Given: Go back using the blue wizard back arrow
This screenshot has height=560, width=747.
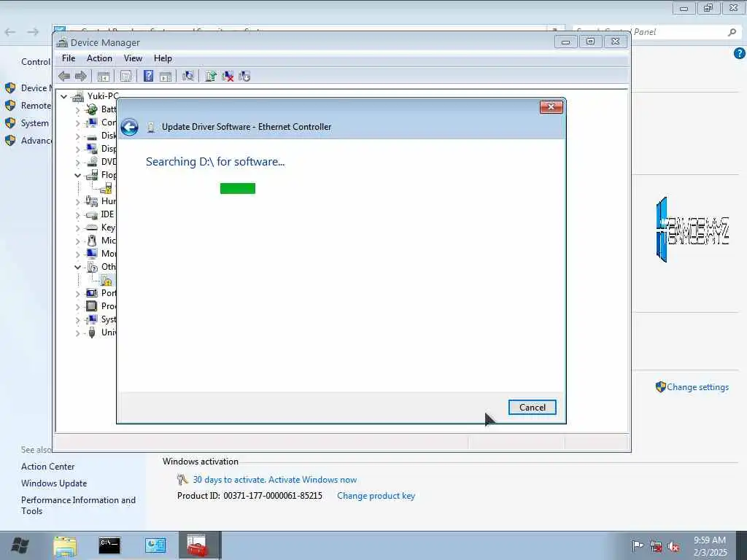Looking at the screenshot, I should pos(129,127).
